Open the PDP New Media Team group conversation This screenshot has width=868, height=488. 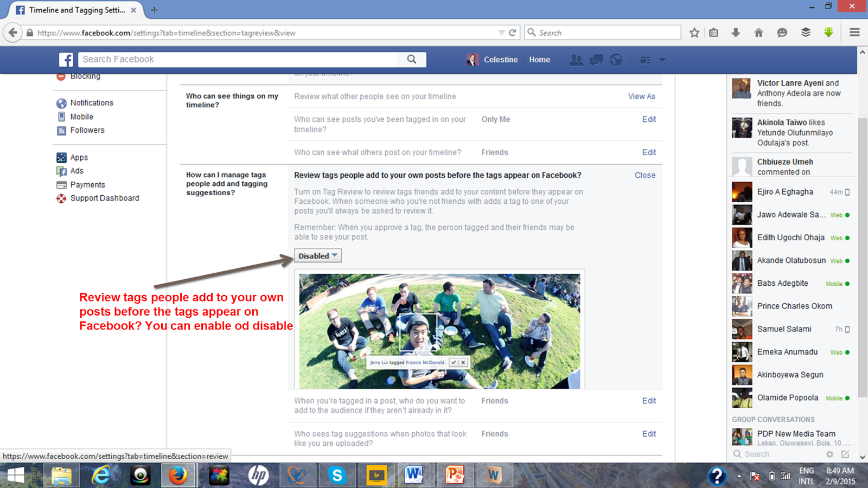(x=791, y=436)
